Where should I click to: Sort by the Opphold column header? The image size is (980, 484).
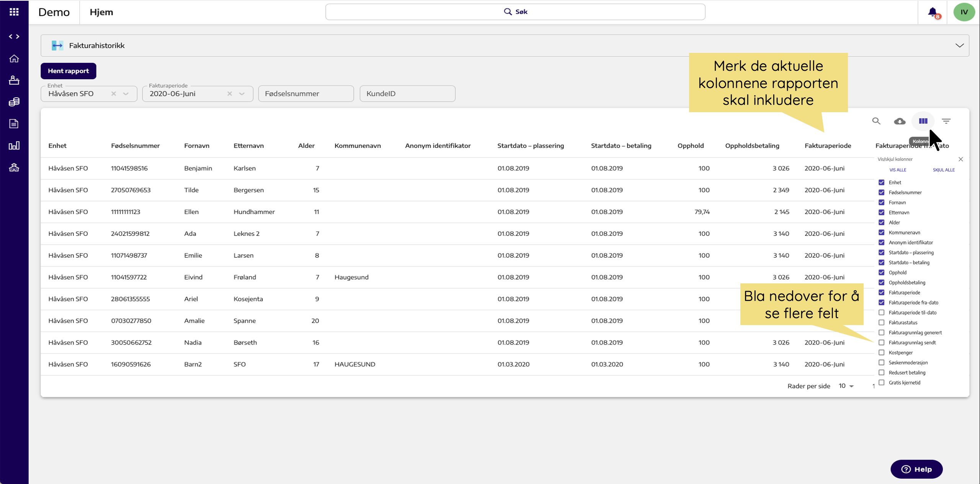click(x=691, y=146)
